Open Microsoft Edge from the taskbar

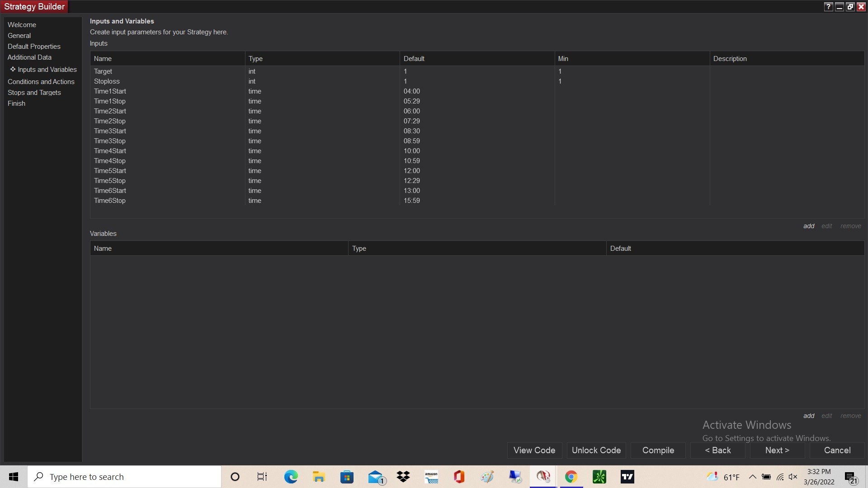tap(291, 477)
